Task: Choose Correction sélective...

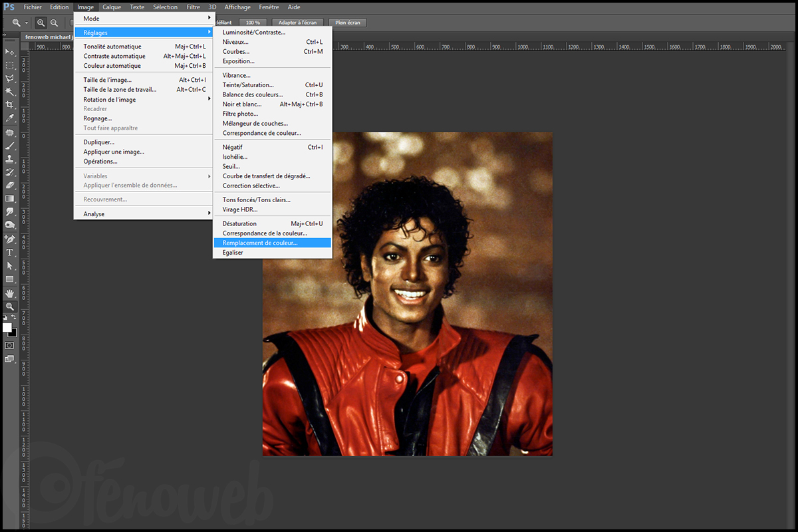Action: 272,186
